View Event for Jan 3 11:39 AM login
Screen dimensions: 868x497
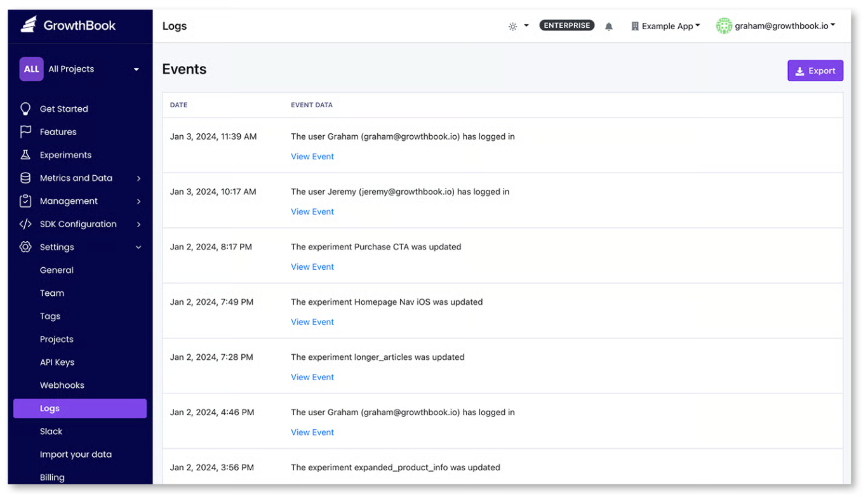click(x=312, y=156)
